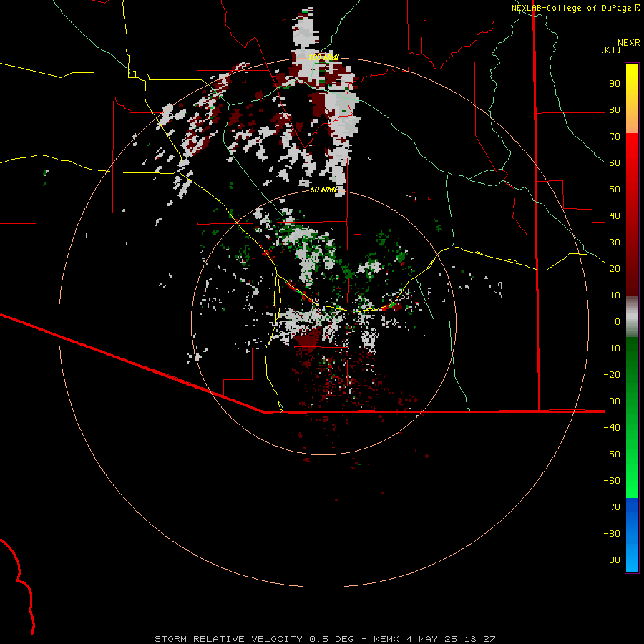This screenshot has height=644, width=644.
Task: Click the positive 20 knot scale label
Action: tap(615, 268)
